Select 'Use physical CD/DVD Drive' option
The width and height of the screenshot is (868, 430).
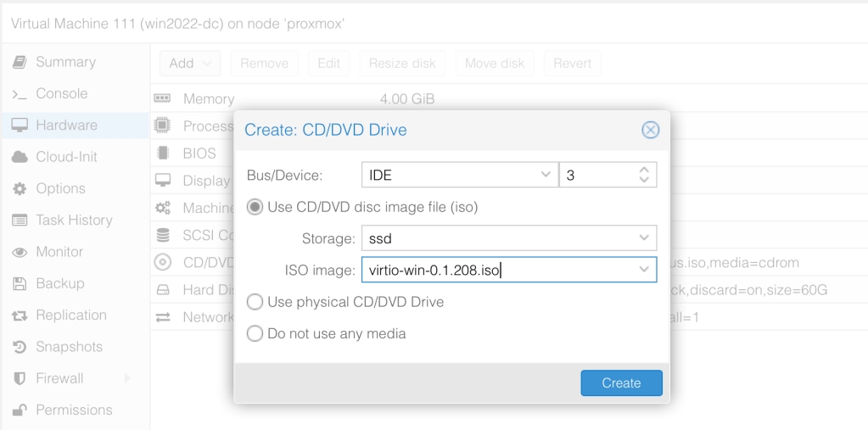[255, 302]
